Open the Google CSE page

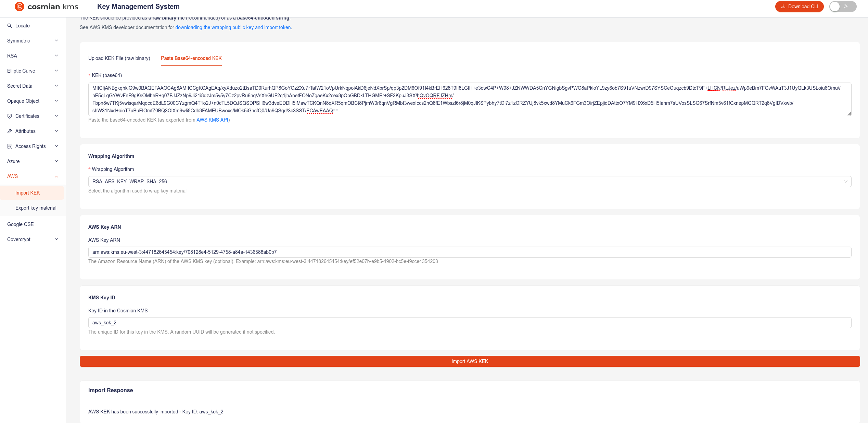coord(20,224)
